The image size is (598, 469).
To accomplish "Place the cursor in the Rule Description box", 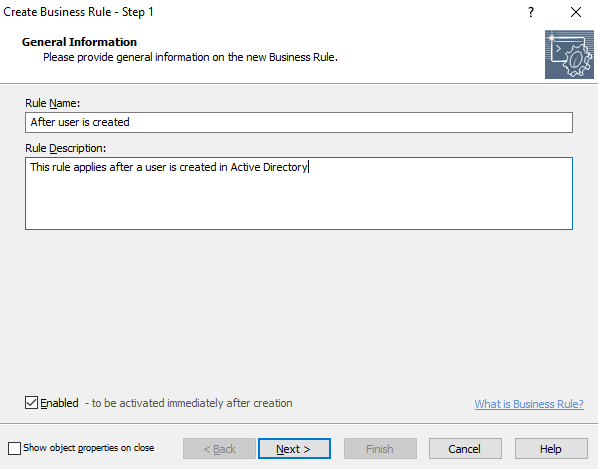I will [299, 193].
